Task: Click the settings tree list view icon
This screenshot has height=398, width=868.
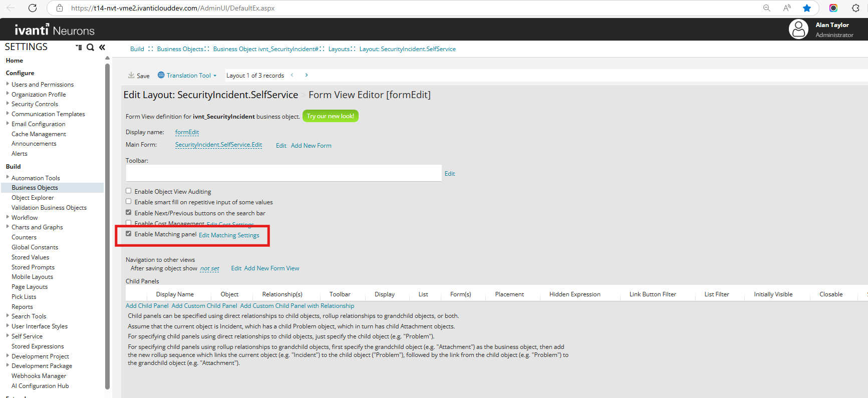Action: point(79,47)
